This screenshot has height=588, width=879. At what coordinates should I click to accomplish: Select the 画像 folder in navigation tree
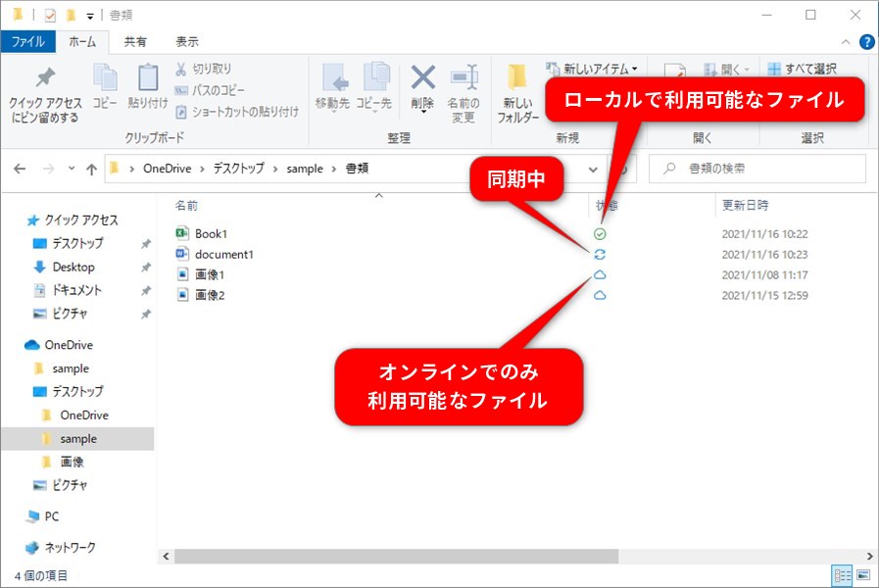click(72, 462)
